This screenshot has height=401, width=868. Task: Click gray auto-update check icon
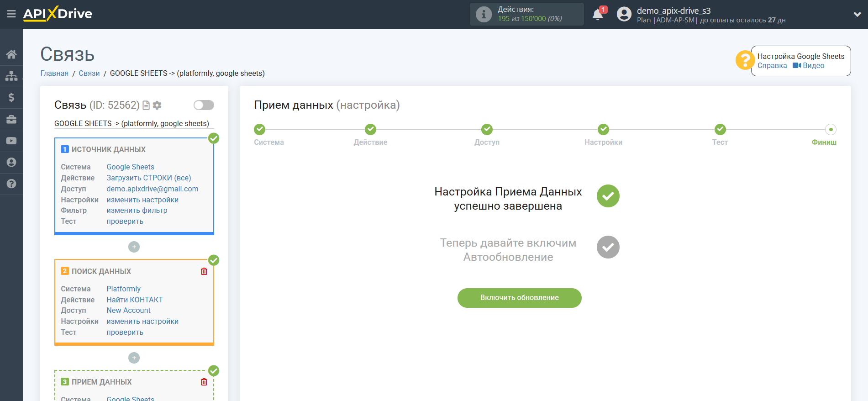[608, 247]
